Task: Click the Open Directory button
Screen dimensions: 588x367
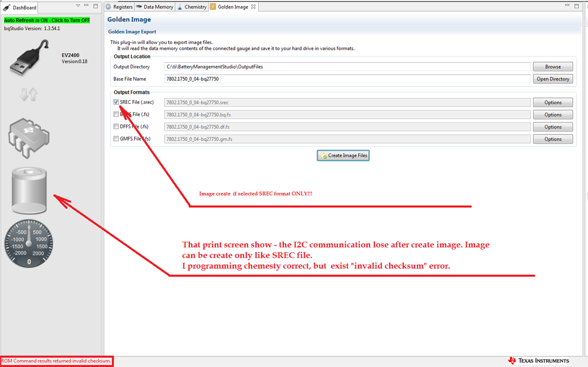Action: pyautogui.click(x=553, y=79)
